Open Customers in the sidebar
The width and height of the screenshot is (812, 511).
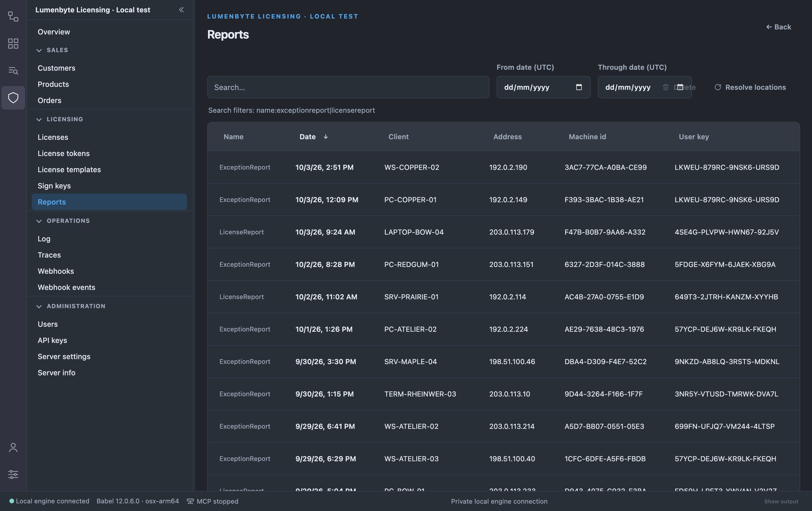point(109,68)
